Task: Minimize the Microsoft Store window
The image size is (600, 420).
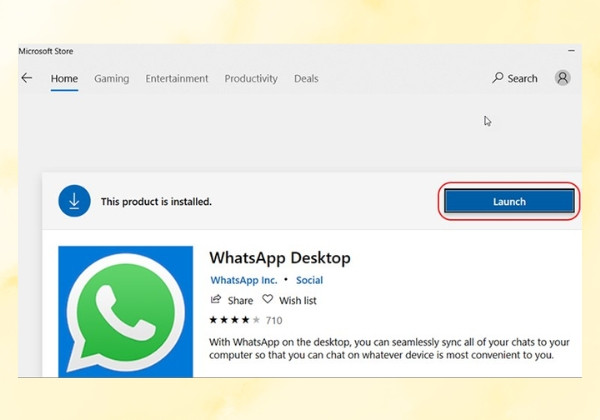Action: pos(571,50)
